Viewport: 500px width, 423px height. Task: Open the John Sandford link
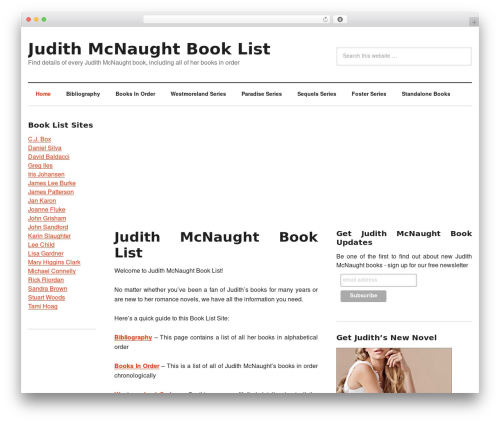48,227
